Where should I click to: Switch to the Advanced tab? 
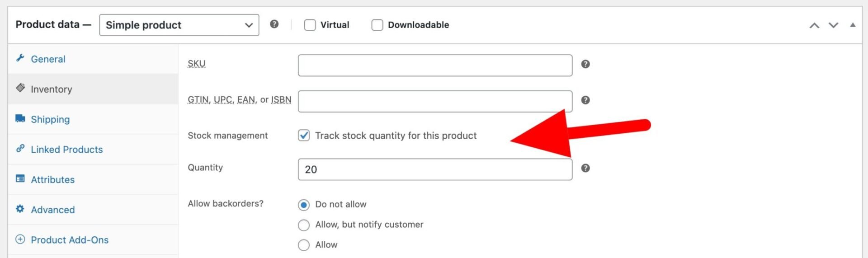tap(93, 210)
